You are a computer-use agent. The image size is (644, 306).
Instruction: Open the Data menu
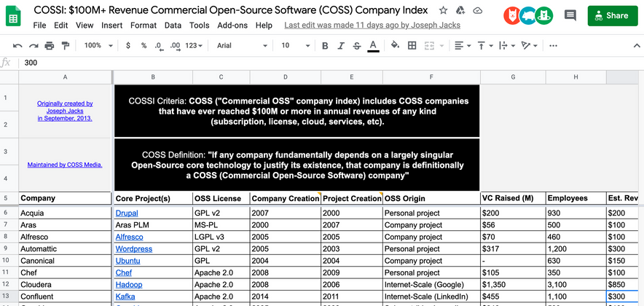(173, 25)
